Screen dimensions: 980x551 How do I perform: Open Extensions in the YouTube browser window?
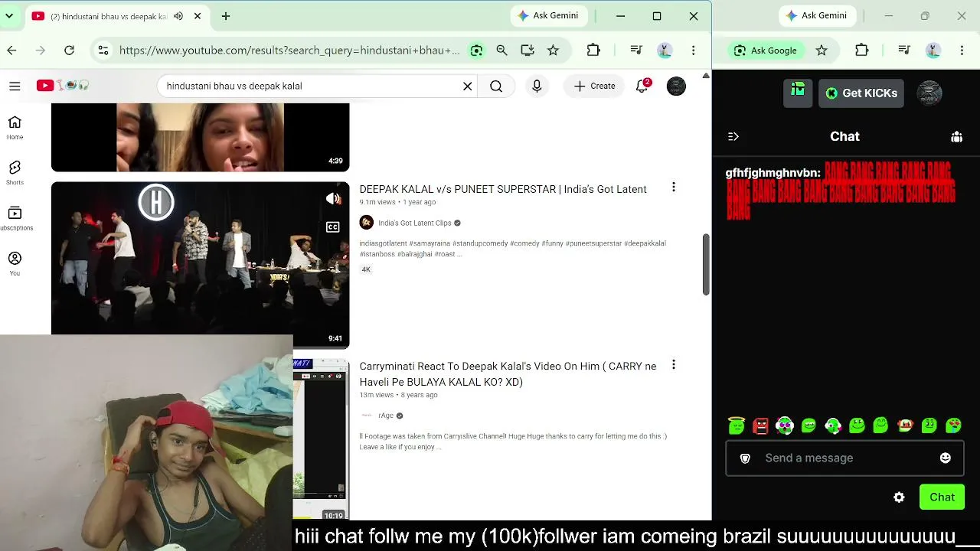coord(593,51)
